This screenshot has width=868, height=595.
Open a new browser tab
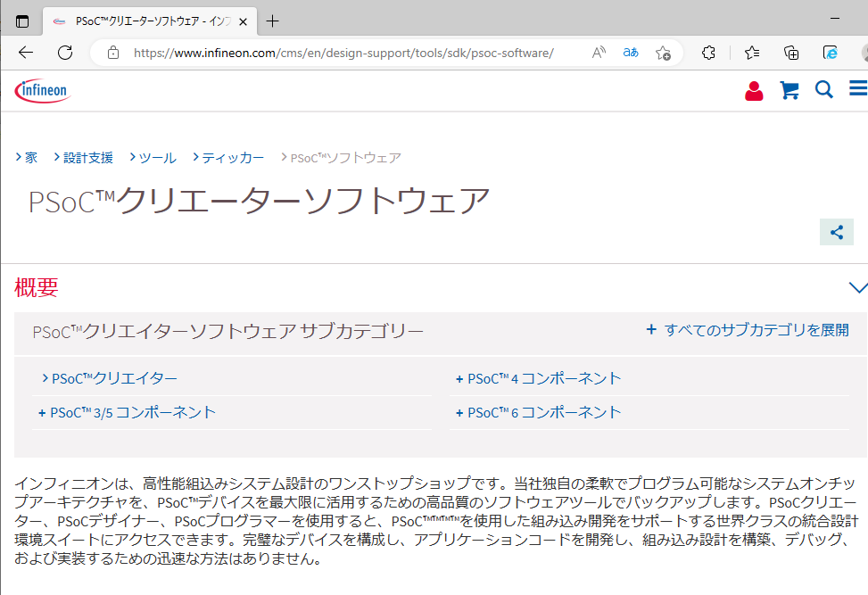click(272, 21)
